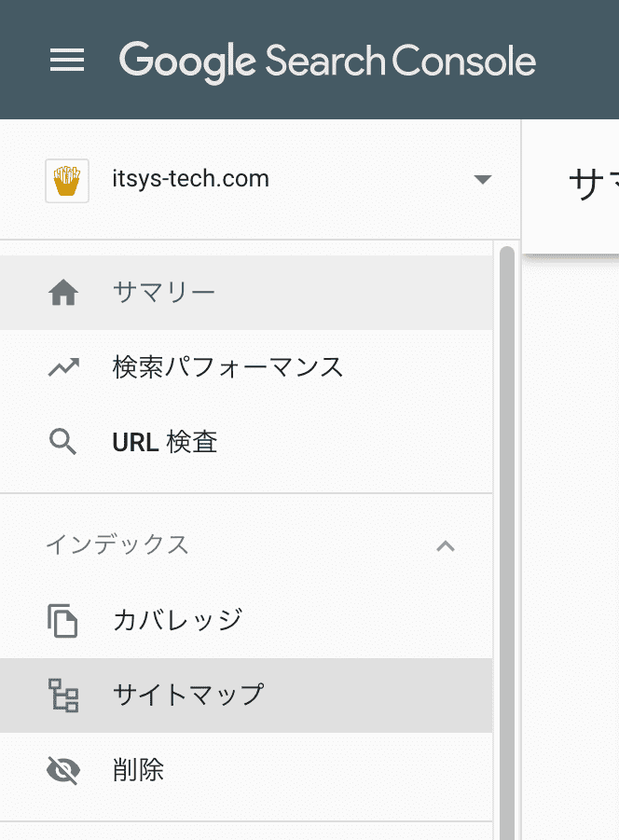Image resolution: width=619 pixels, height=840 pixels.
Task: Select the サイトマップ menu entry
Action: pyautogui.click(x=246, y=695)
